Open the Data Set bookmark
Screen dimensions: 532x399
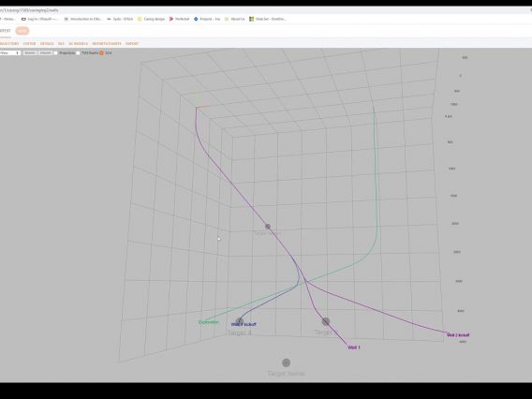[268, 19]
